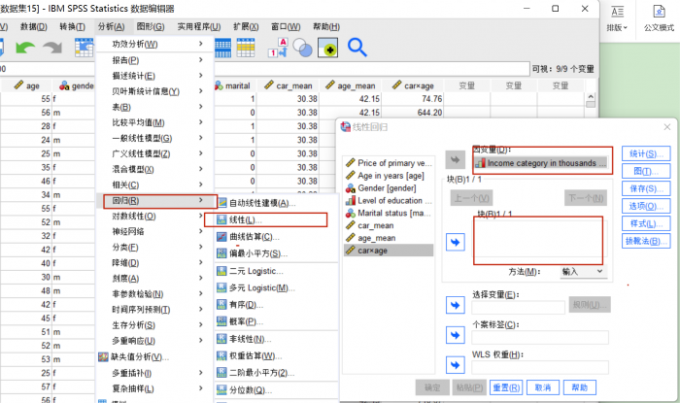Screen dimensions: 680x403
Task: Open 分析(A) menu in the menu bar
Action: point(111,26)
